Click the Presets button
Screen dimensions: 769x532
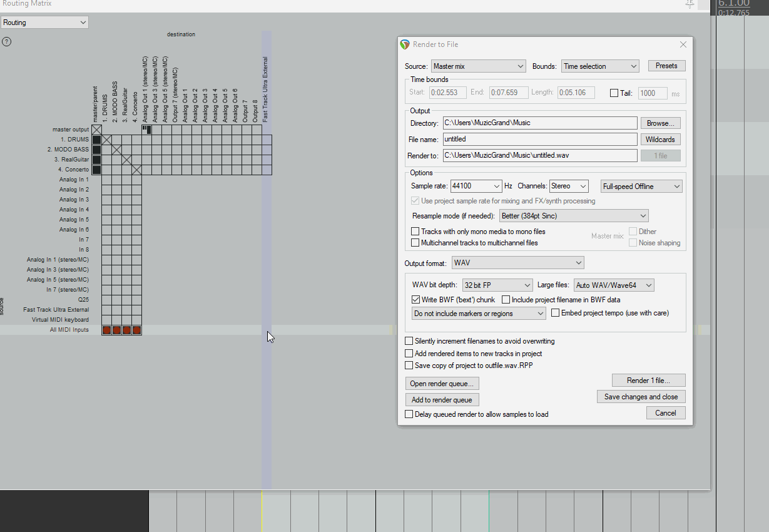[666, 66]
